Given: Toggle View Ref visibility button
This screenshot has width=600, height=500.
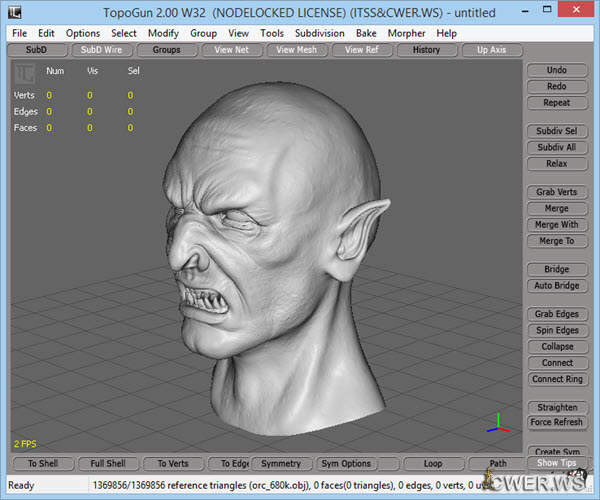Looking at the screenshot, I should pyautogui.click(x=361, y=50).
